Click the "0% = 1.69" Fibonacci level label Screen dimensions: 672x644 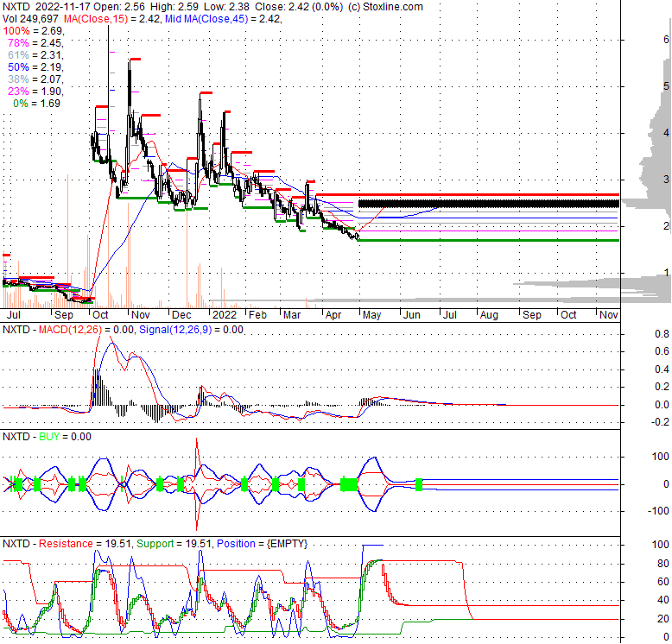[36, 104]
